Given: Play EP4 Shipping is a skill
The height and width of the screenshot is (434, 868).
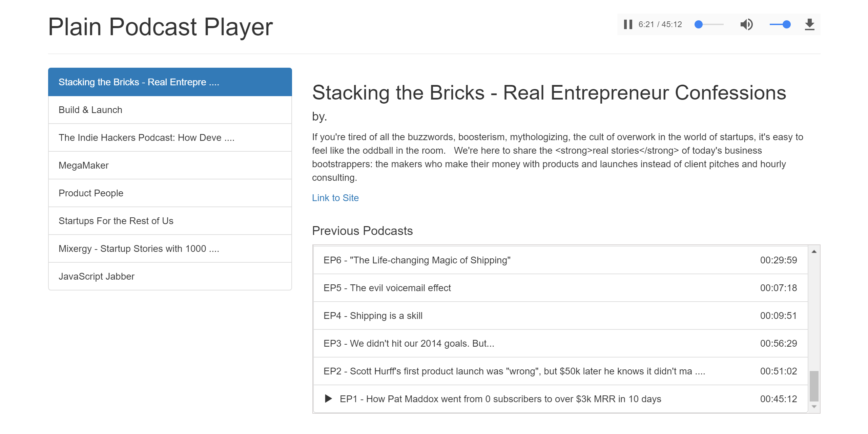Looking at the screenshot, I should tap(560, 316).
